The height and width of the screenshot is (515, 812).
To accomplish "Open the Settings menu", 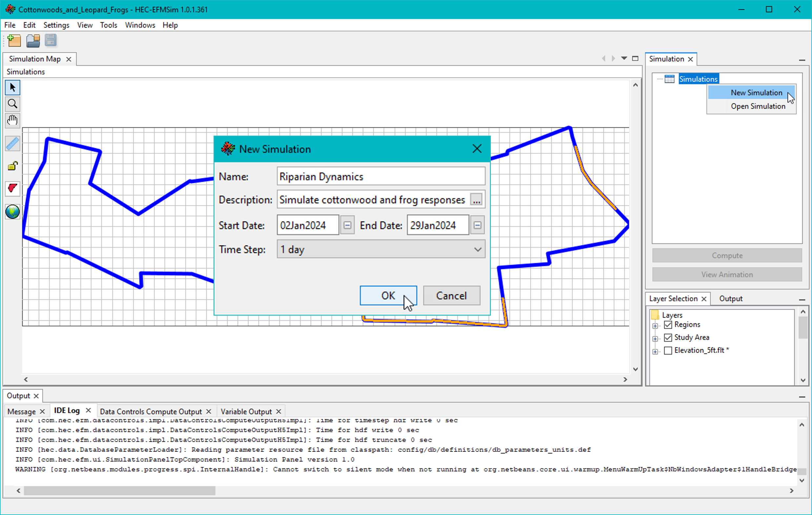I will click(x=56, y=25).
